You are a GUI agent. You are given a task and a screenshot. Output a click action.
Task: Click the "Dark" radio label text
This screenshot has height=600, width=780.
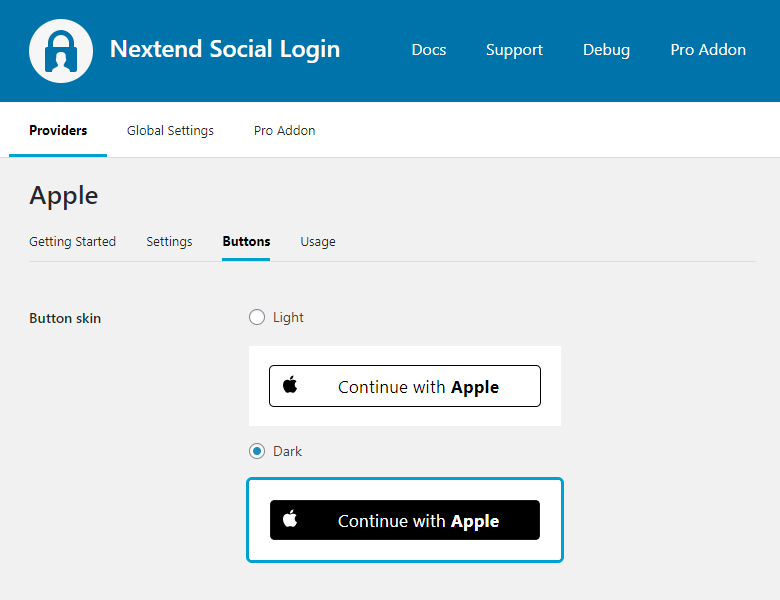click(287, 451)
